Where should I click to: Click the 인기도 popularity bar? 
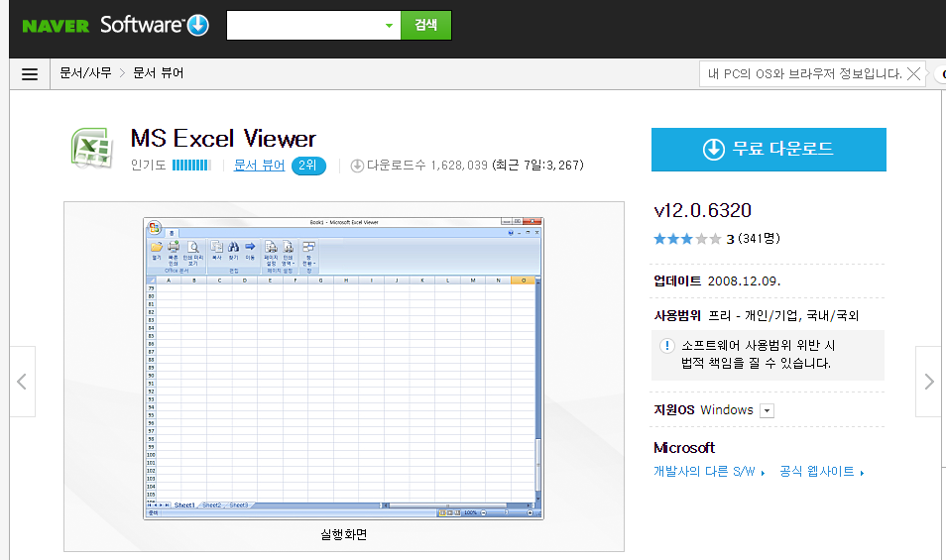[191, 166]
